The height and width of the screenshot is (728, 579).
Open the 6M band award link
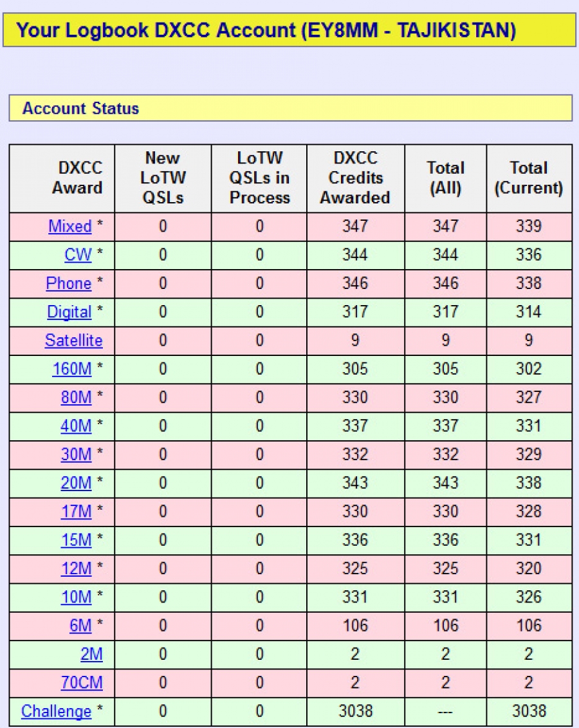pyautogui.click(x=80, y=626)
